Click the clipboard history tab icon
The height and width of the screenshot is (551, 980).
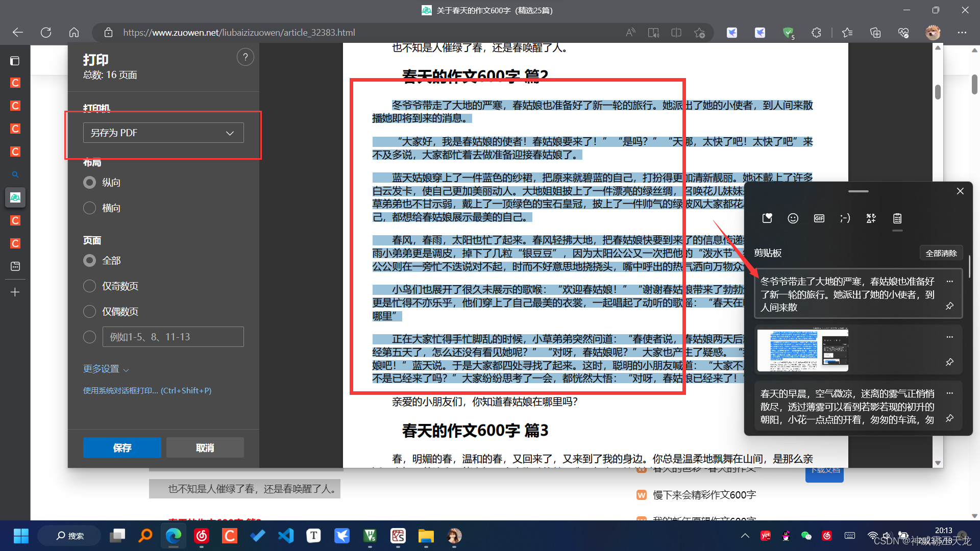point(897,218)
